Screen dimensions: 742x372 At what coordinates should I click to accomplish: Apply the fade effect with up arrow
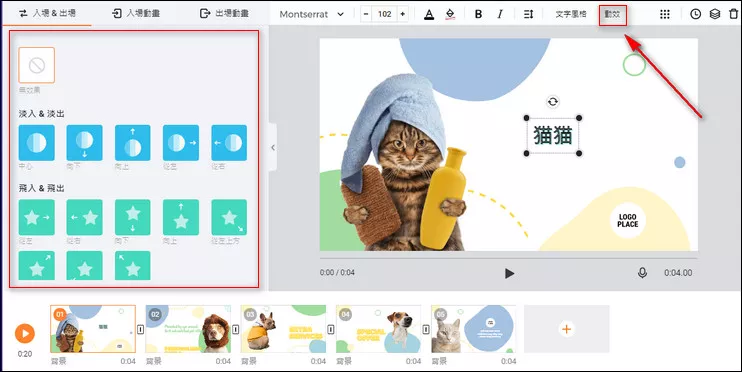(x=133, y=143)
